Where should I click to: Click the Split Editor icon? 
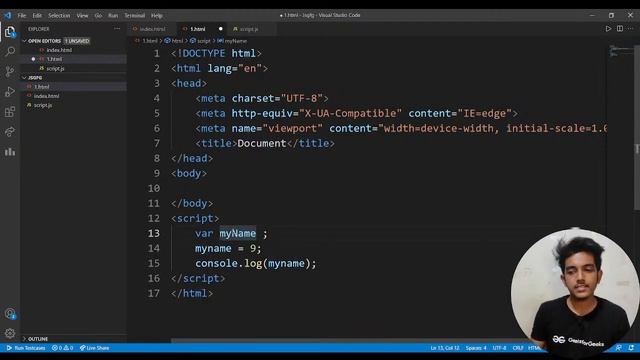coord(620,29)
